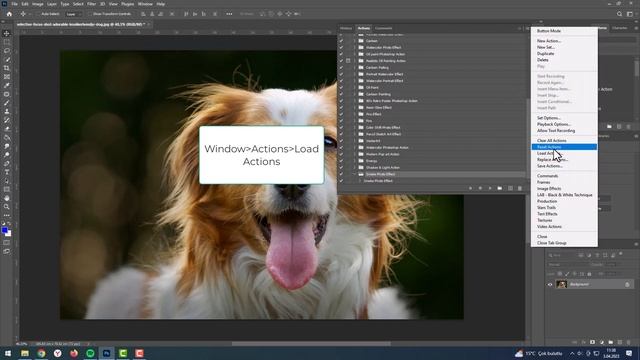
Task: Choose Reset Actions in the panel menu
Action: click(x=564, y=147)
